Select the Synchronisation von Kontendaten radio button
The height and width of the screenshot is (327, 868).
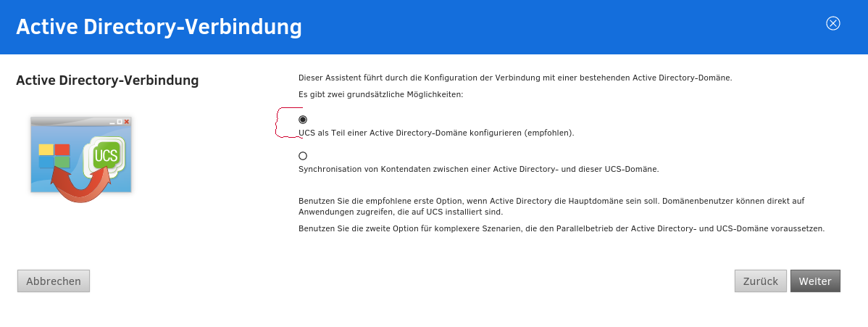coord(303,156)
